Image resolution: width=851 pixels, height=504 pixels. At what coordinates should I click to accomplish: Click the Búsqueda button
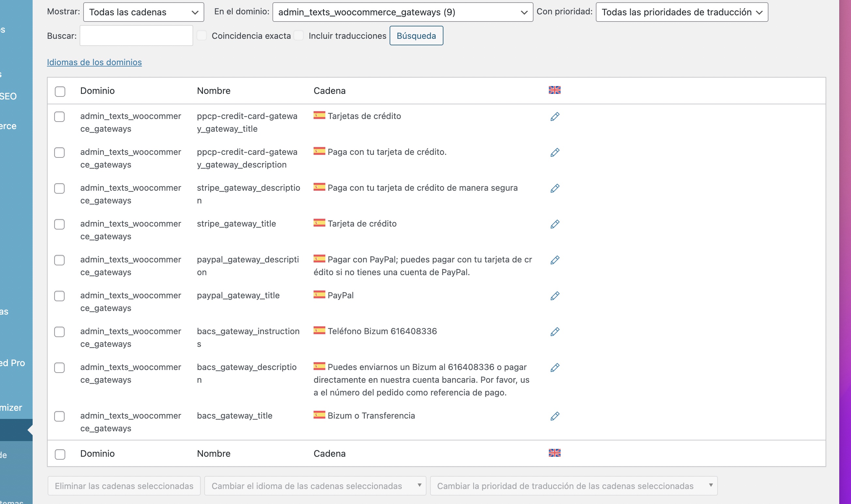pos(416,36)
